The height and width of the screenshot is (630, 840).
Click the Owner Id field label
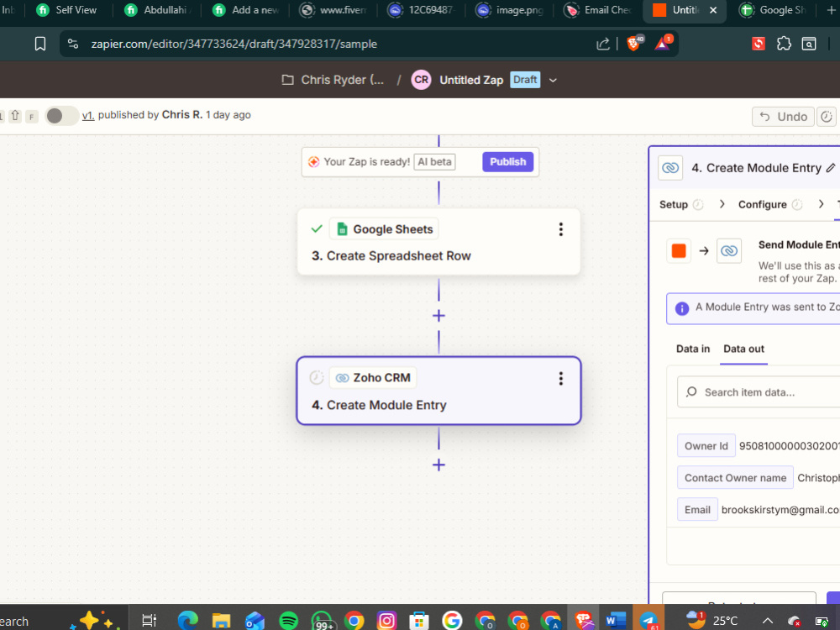(x=706, y=446)
